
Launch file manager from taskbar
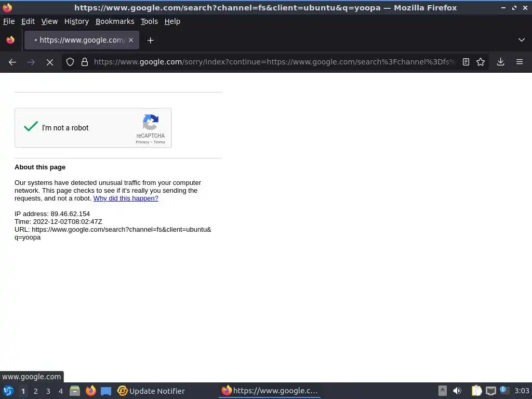[75, 391]
